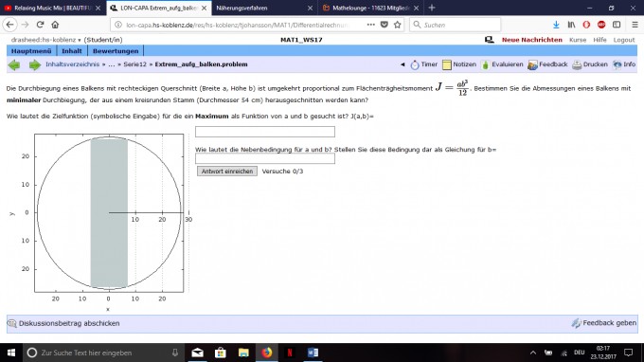The height and width of the screenshot is (362, 644).
Task: Open the Windows Start menu
Action: [x=11, y=353]
